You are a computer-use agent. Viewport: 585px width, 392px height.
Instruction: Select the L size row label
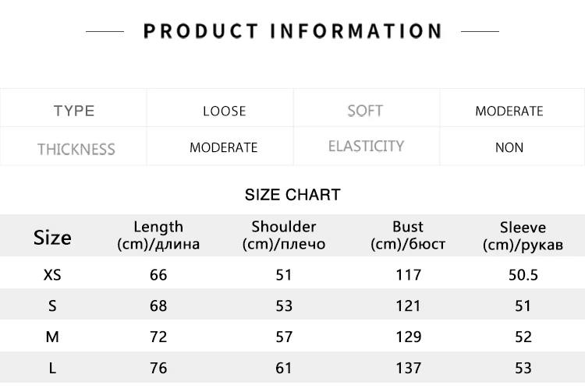pyautogui.click(x=52, y=368)
